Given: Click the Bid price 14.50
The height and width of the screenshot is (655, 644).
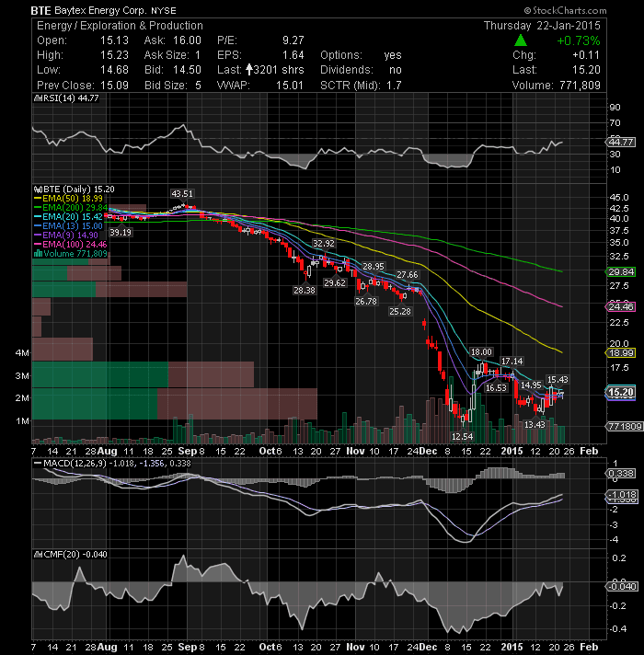Looking at the screenshot, I should pos(187,70).
